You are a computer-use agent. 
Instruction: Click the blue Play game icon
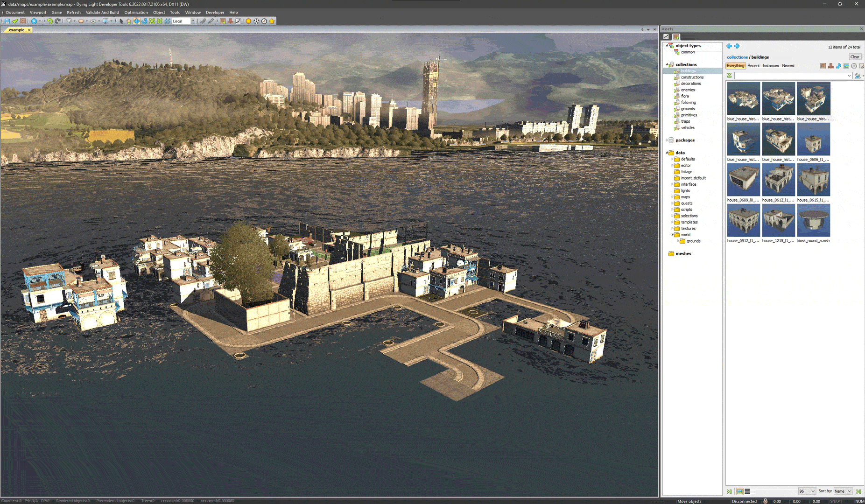[x=34, y=21]
